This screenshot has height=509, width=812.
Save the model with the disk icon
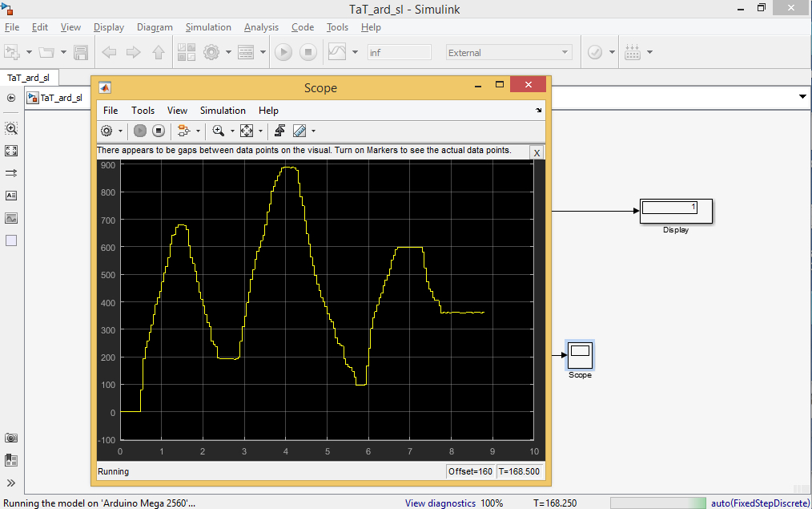pyautogui.click(x=81, y=52)
